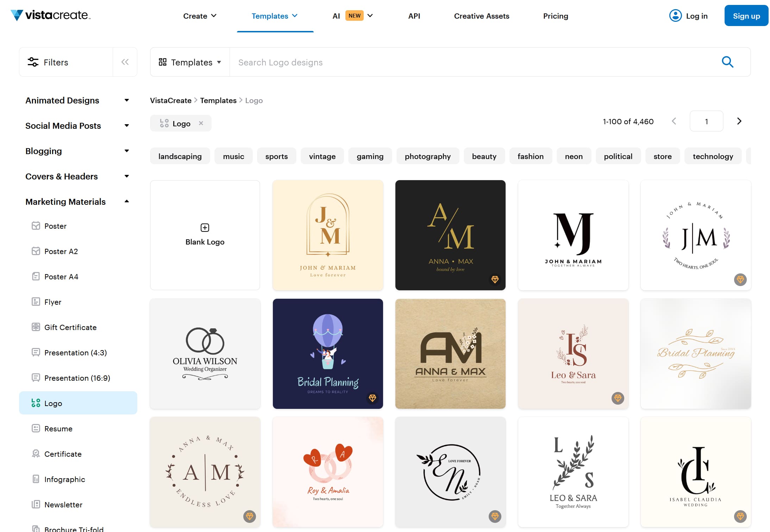
Task: Switch to the API section
Action: (414, 16)
